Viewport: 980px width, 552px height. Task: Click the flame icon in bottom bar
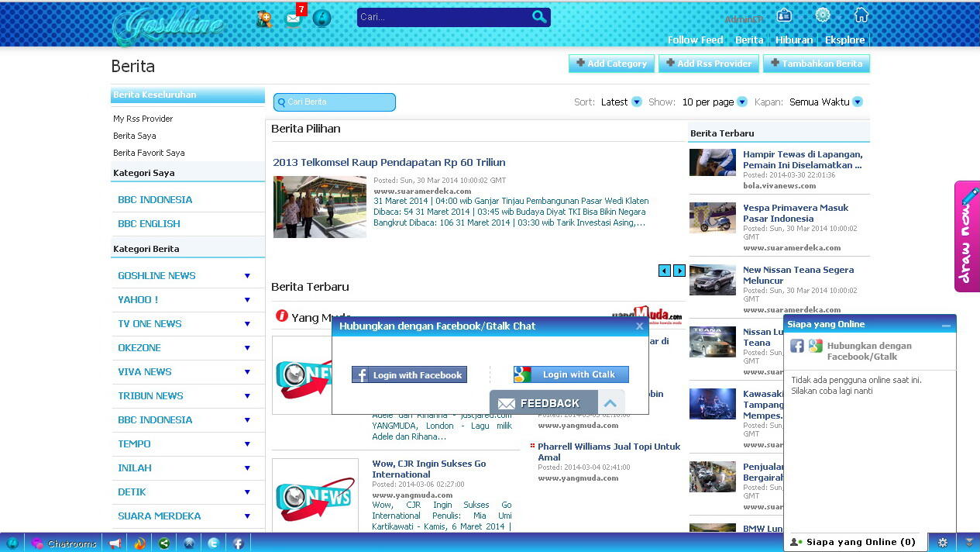139,543
